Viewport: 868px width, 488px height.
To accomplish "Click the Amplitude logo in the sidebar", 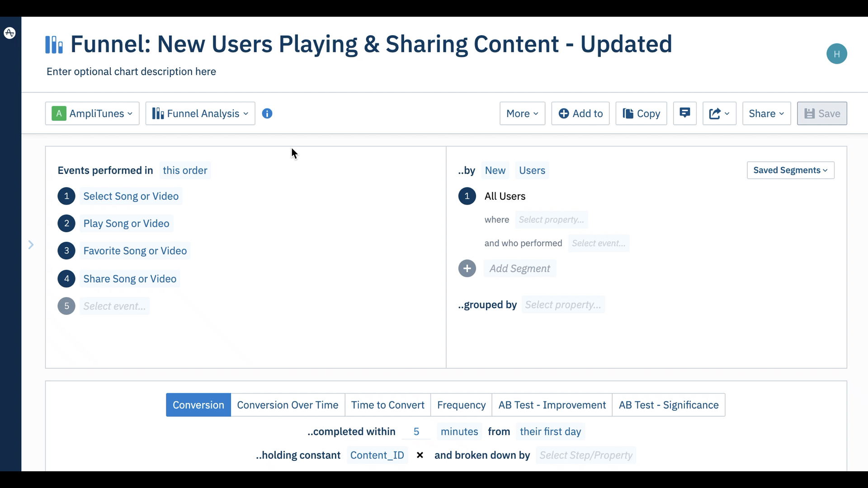I will [10, 33].
